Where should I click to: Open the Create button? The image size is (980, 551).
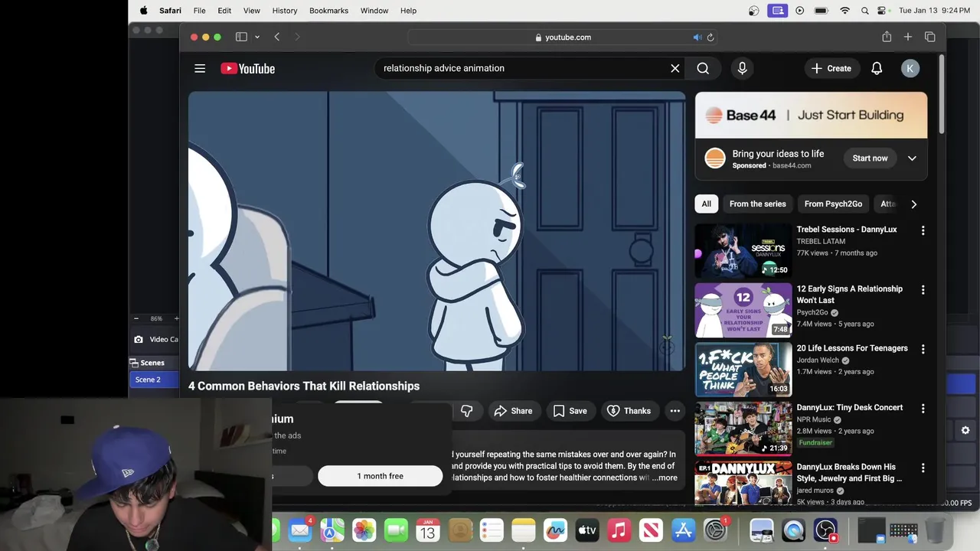pos(831,68)
